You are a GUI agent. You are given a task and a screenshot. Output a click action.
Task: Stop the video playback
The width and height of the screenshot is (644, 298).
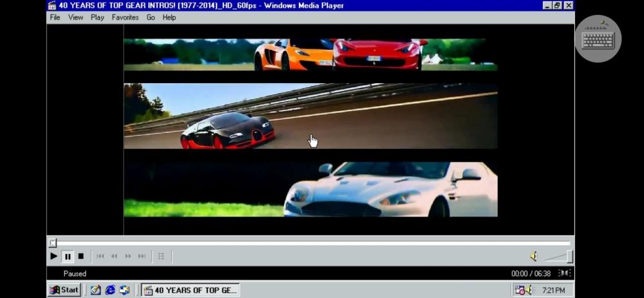[81, 257]
